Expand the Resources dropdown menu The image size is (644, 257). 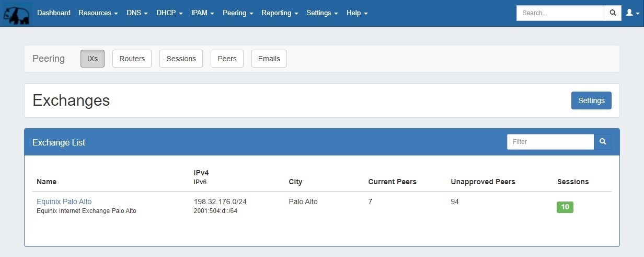[x=98, y=13]
